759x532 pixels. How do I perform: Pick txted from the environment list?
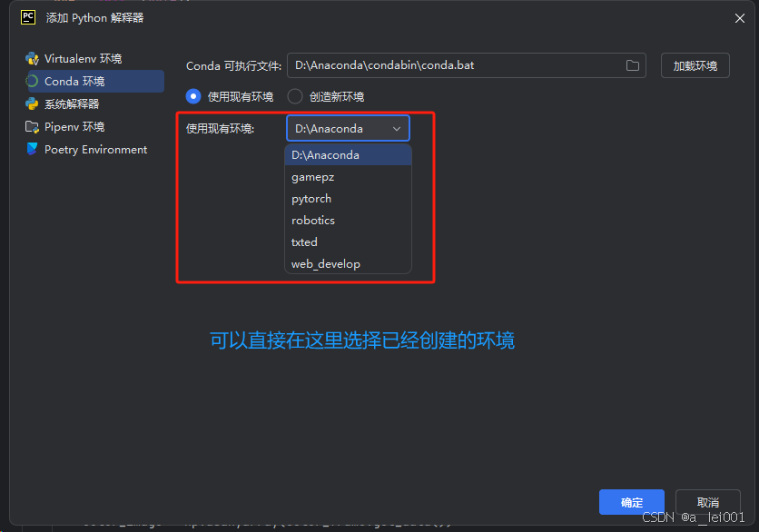click(x=348, y=242)
